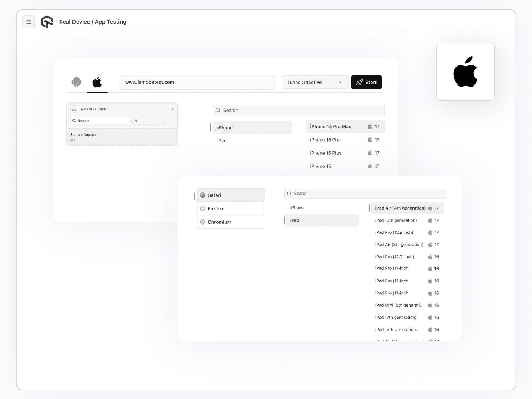Click the Start button
Screen dimensions: 532x399
coord(366,82)
